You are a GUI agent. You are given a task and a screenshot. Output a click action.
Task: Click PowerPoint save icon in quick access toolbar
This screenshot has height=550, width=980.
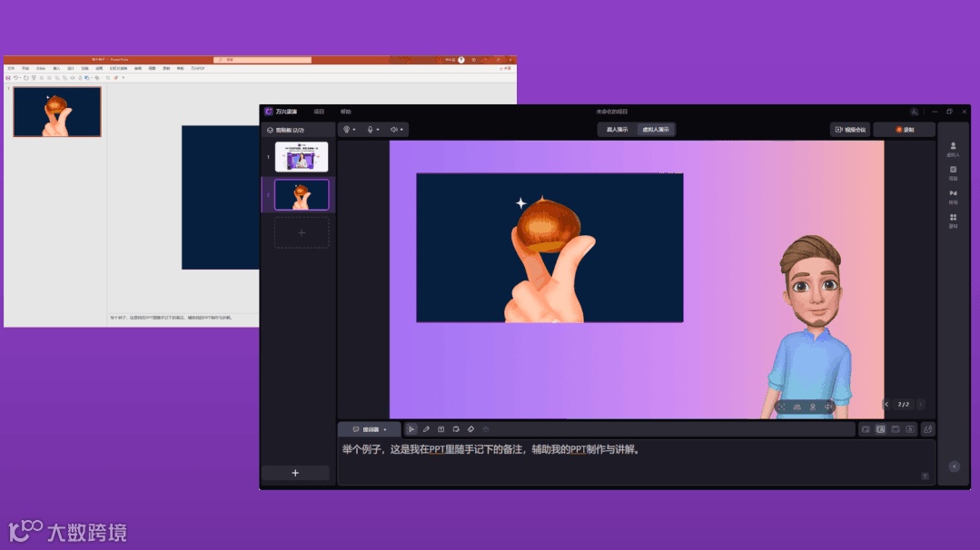click(8, 78)
